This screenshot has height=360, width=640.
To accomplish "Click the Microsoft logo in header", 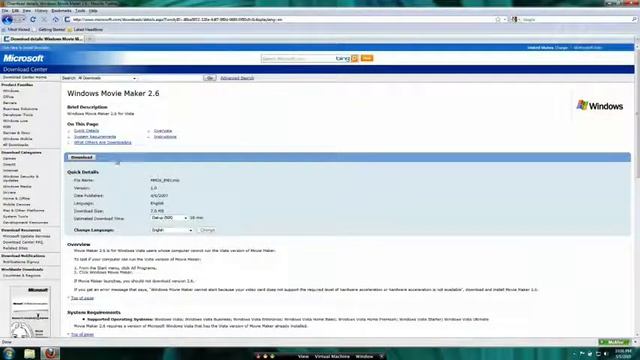I will [23, 58].
